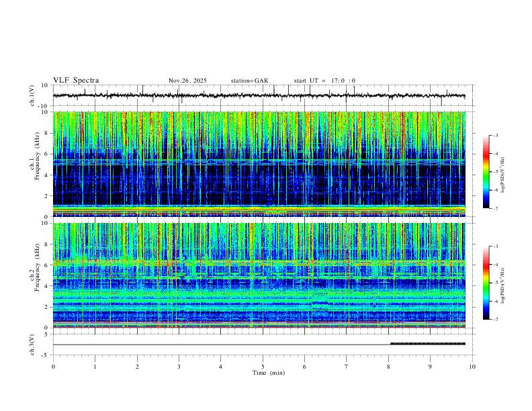Viewport: 532px width, 411px height.
Task: Click the ch.1 log(PSD) colorbar caption
Action: point(503,175)
